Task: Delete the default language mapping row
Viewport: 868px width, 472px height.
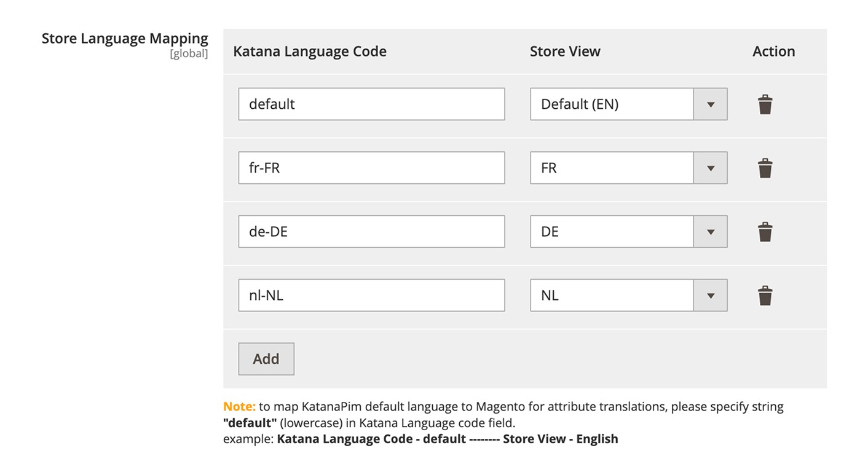Action: [x=765, y=104]
